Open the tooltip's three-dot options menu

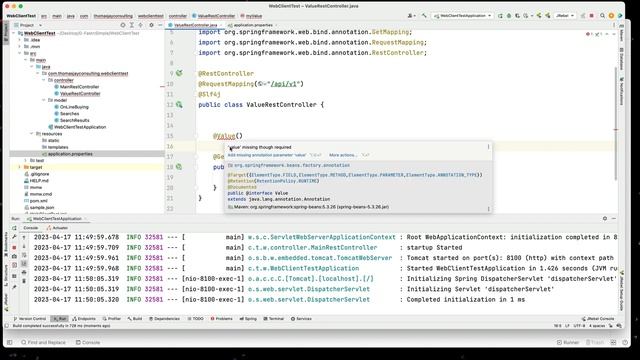488,147
